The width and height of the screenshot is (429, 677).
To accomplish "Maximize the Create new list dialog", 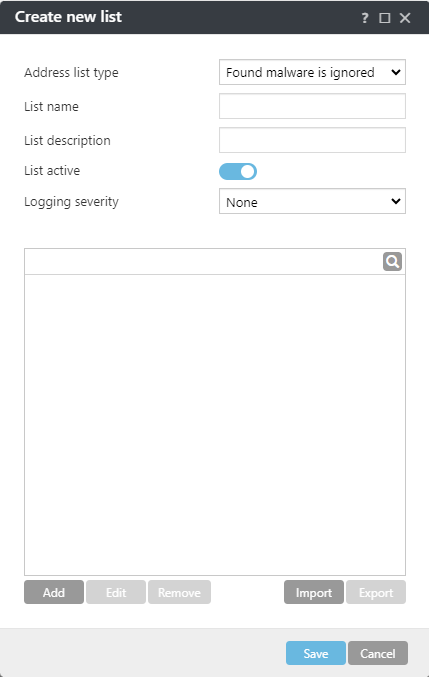I will coord(385,18).
